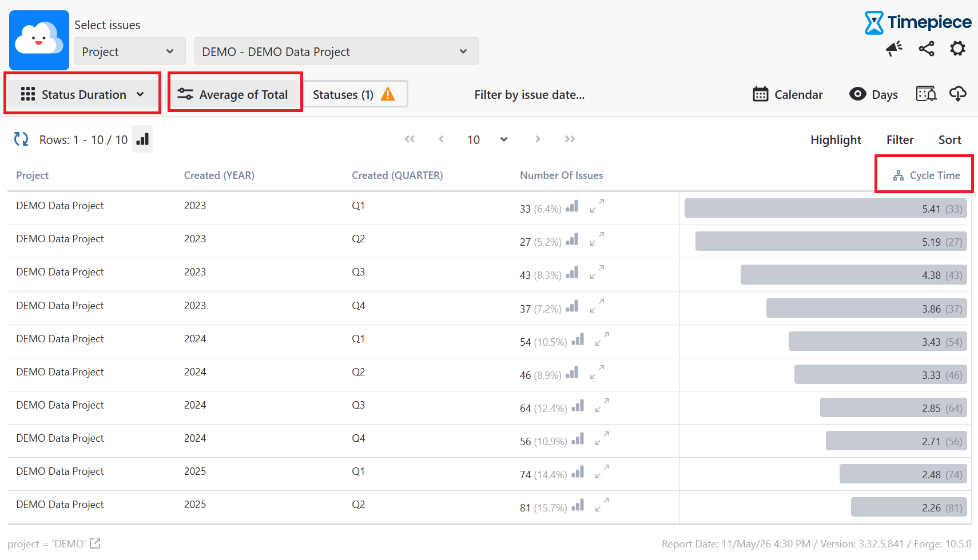Show the 2024 Q3 row's bar chart
The image size is (978, 560).
578,406
